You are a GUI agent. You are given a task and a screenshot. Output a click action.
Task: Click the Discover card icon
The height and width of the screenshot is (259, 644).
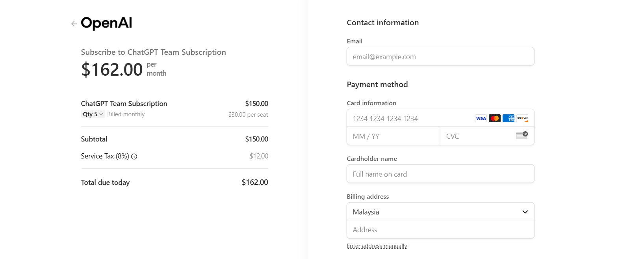tap(522, 118)
